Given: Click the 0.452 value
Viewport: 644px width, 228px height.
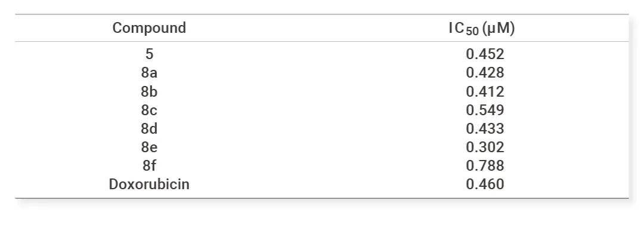Looking at the screenshot, I should tap(485, 54).
